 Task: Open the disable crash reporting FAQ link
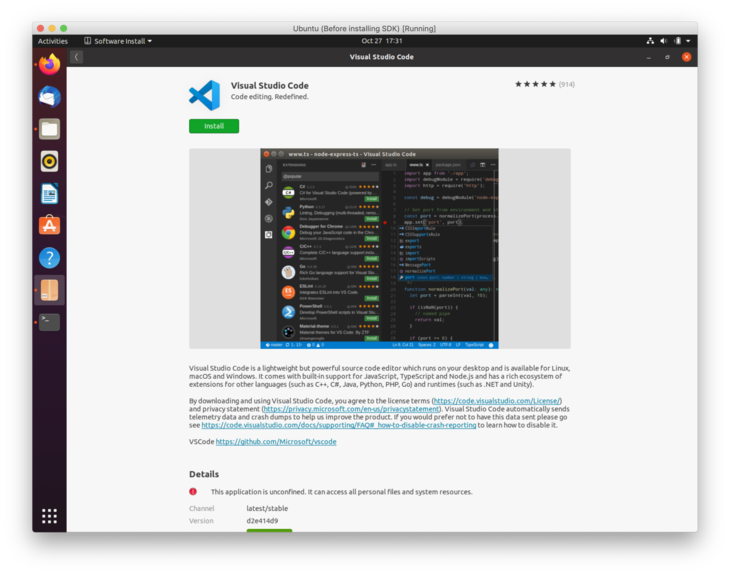point(338,425)
